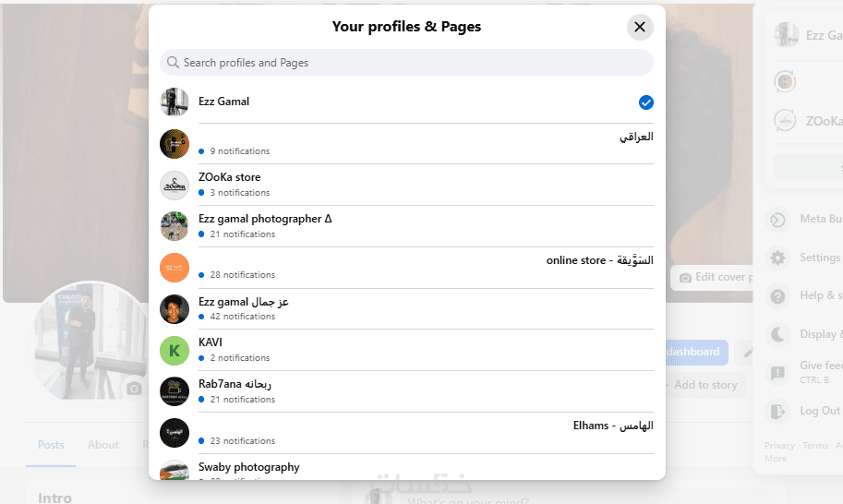
Task: Click the Ezz Gamal profile avatar in list
Action: [x=175, y=102]
